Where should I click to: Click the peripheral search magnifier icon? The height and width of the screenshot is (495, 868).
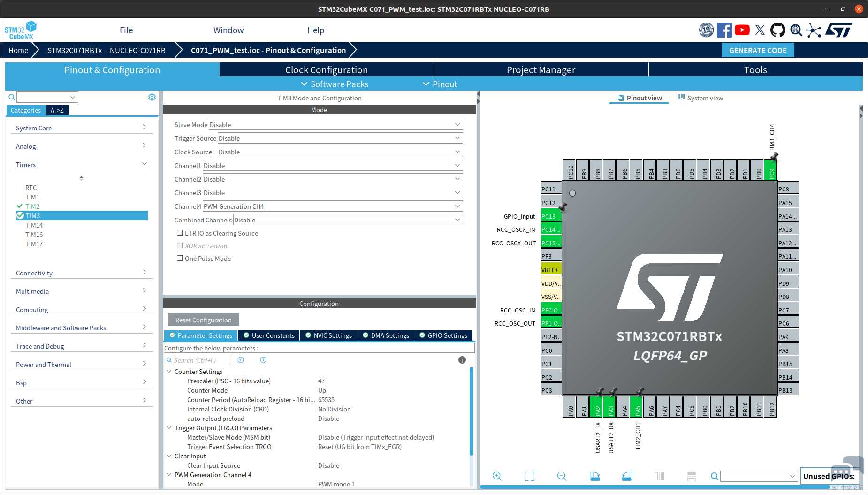[12, 97]
